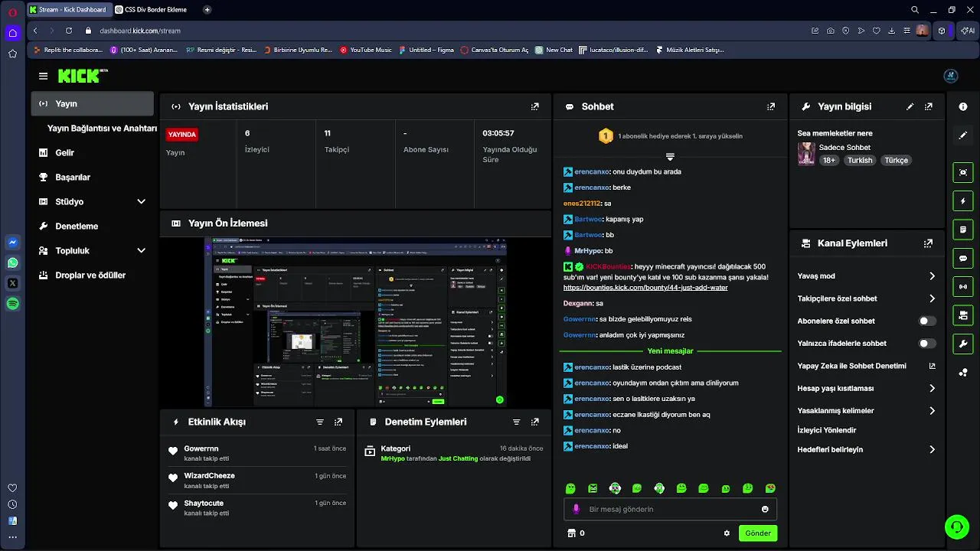
Task: Pop out the Sohbet chat panel
Action: (x=770, y=106)
